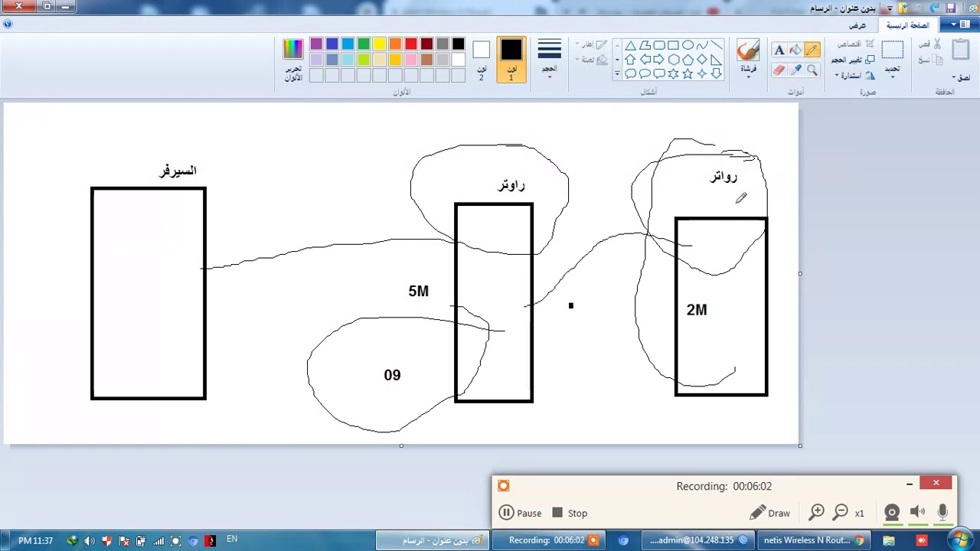Screen dimensions: 980x551
Task: Stop the recording
Action: pos(570,513)
